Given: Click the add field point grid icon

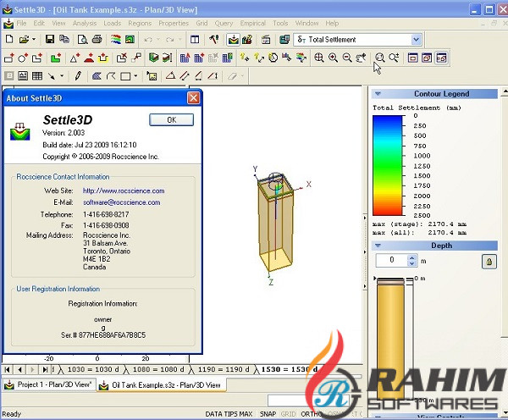Looking at the screenshot, I should (x=199, y=58).
